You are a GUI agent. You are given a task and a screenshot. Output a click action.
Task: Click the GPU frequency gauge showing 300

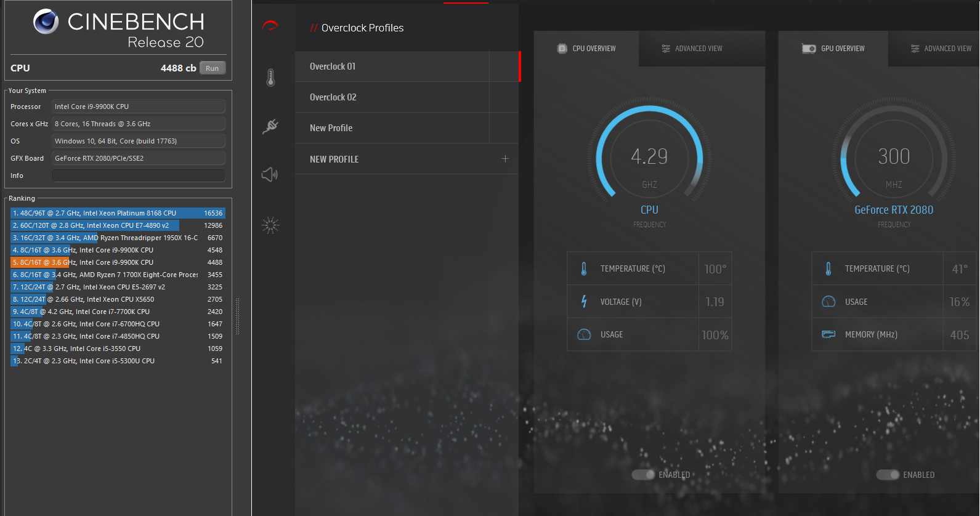coord(894,157)
